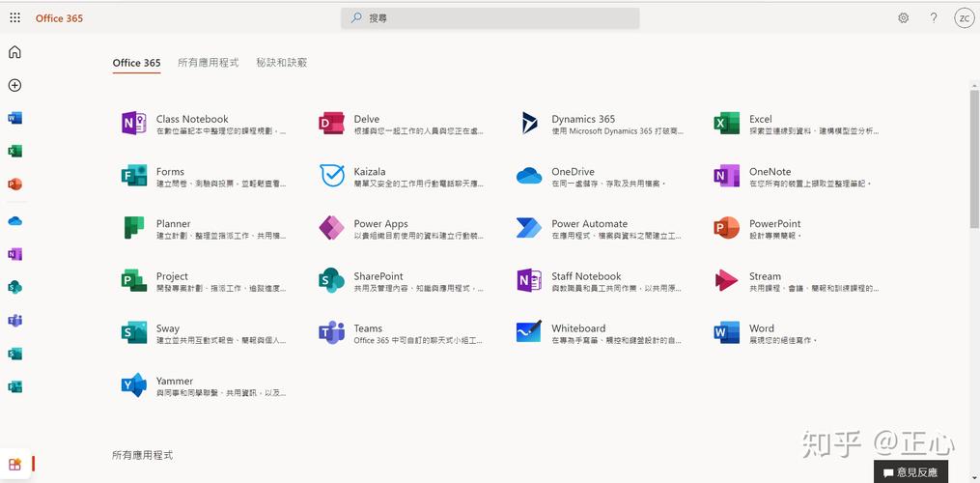Launch the Project app tile

(x=204, y=281)
